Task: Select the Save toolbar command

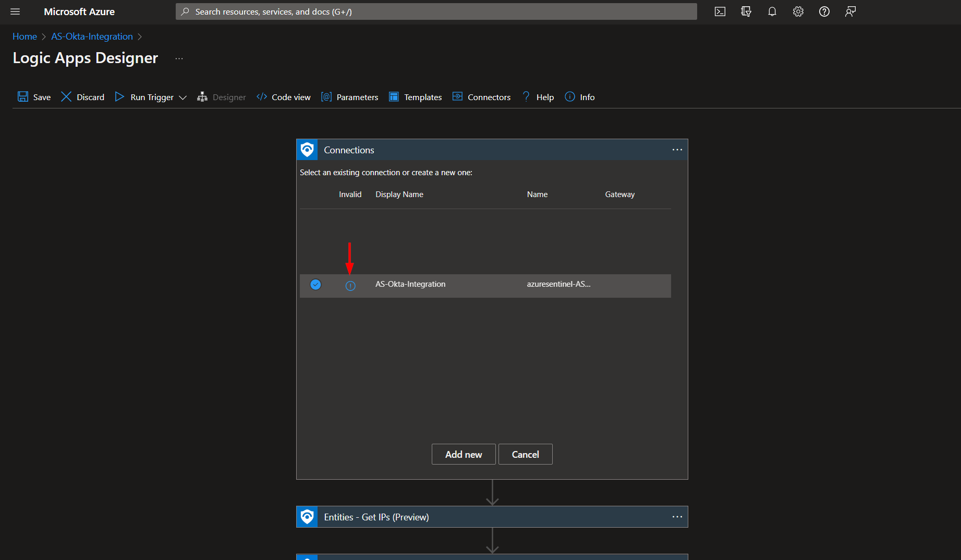Action: point(34,97)
